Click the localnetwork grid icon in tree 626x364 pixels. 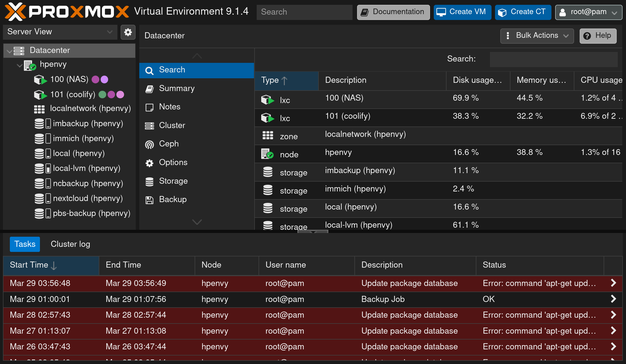point(39,109)
